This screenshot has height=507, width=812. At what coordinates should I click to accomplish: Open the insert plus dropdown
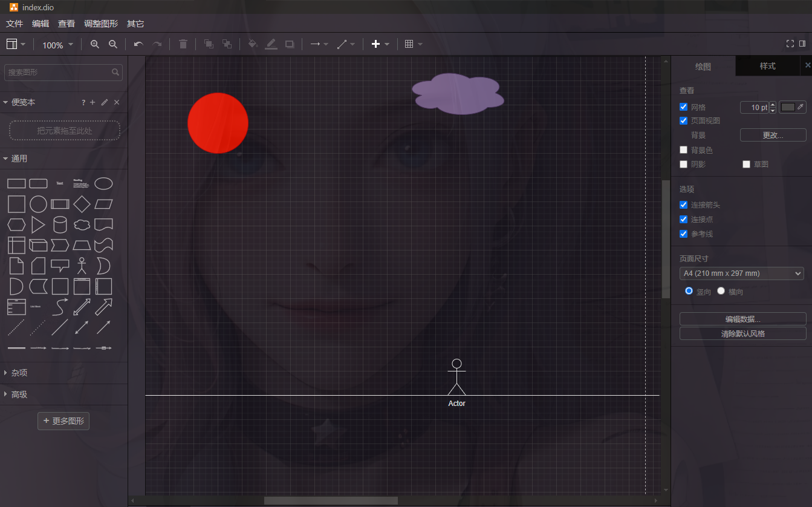[380, 44]
